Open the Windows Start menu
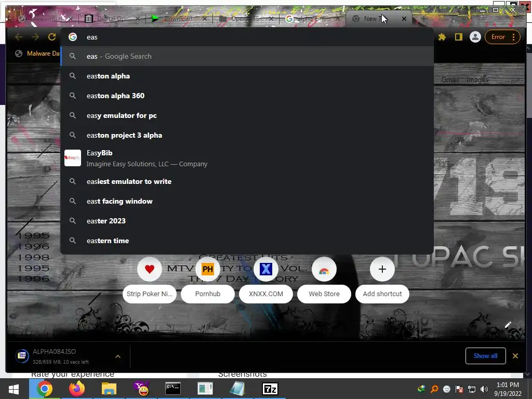This screenshot has height=399, width=532. pos(14,389)
